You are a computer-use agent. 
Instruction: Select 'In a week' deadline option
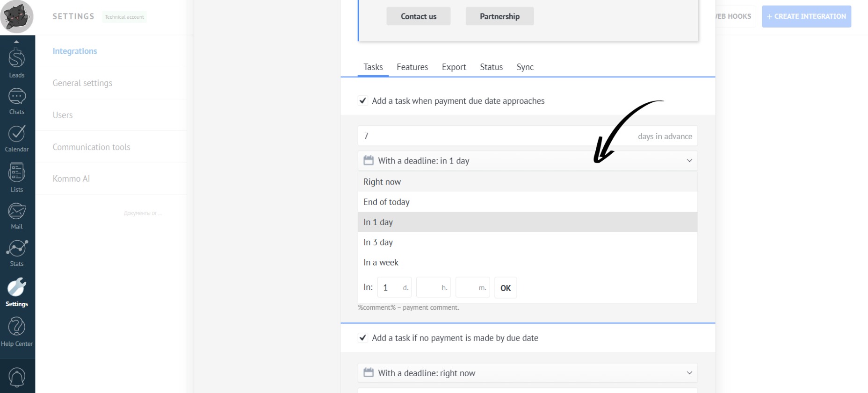(x=381, y=263)
